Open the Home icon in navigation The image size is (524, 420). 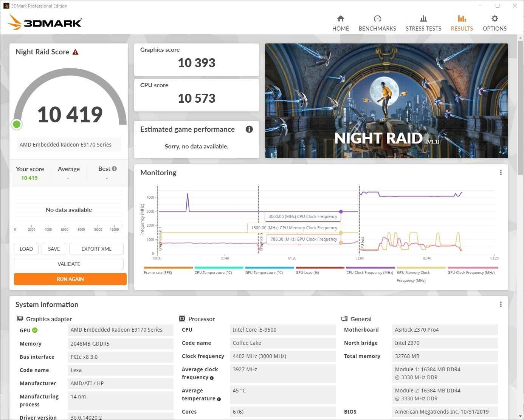coord(340,19)
